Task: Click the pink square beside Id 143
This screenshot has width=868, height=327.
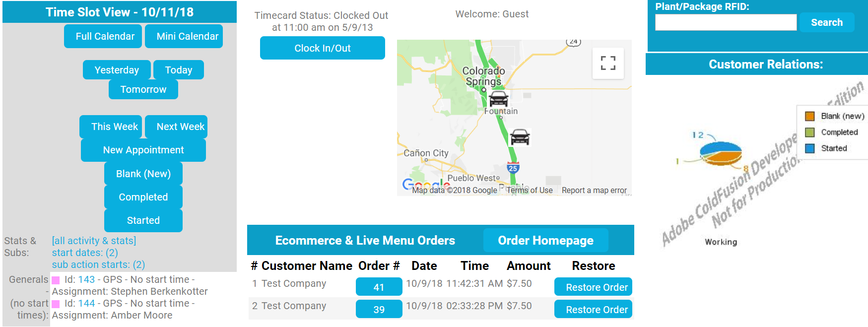Action: (x=56, y=280)
